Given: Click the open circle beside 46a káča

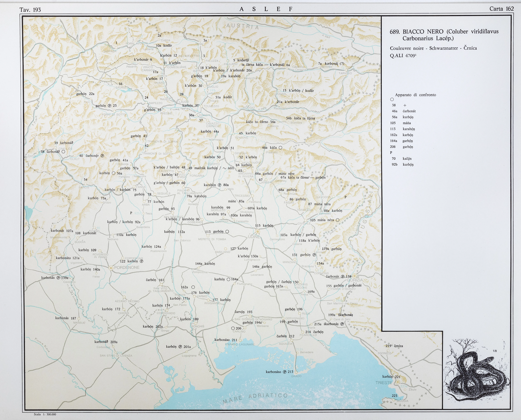Looking at the screenshot, I should pos(280,148).
